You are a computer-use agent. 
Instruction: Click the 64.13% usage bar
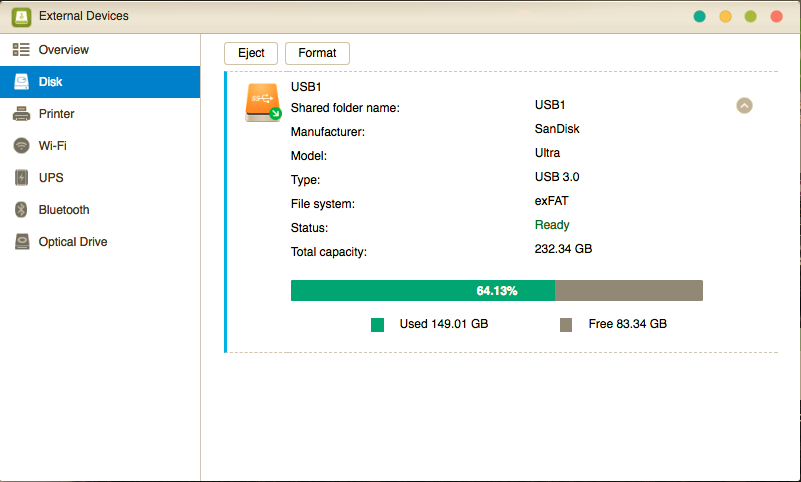[x=496, y=291]
